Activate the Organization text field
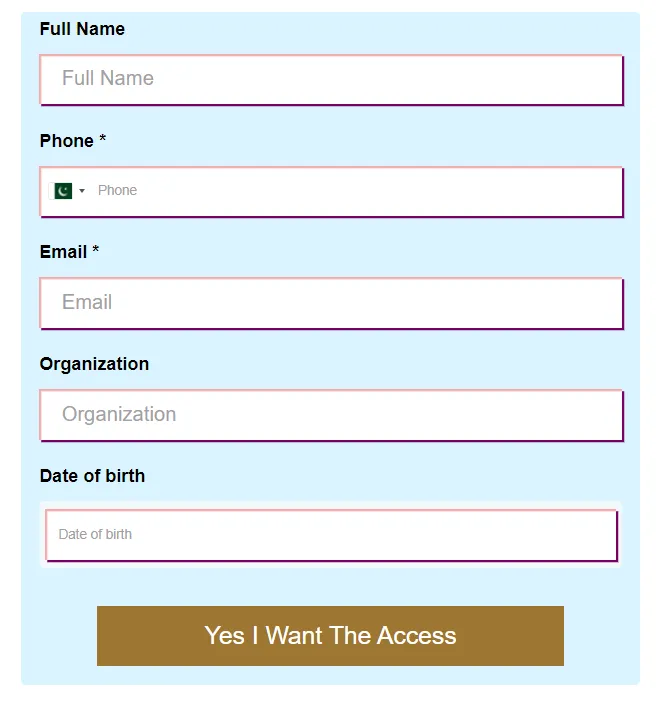Image resolution: width=660 pixels, height=722 pixels. coord(332,415)
